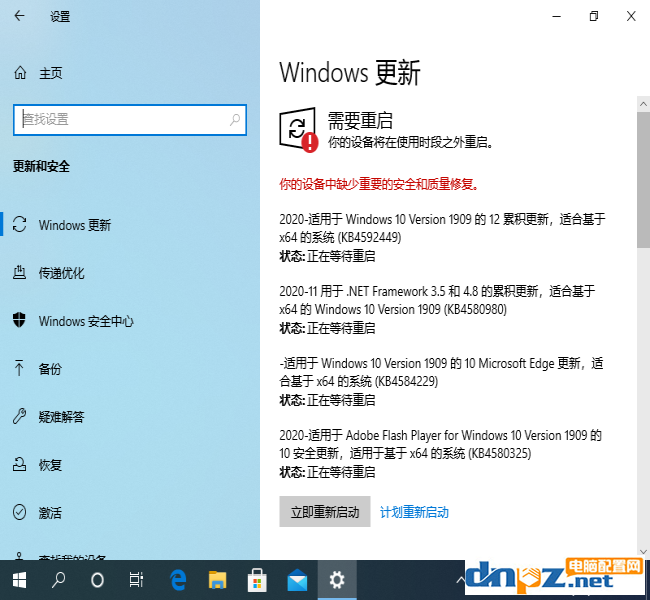This screenshot has height=600, width=650.
Task: Click the red missing security fixes warning
Action: click(x=378, y=184)
